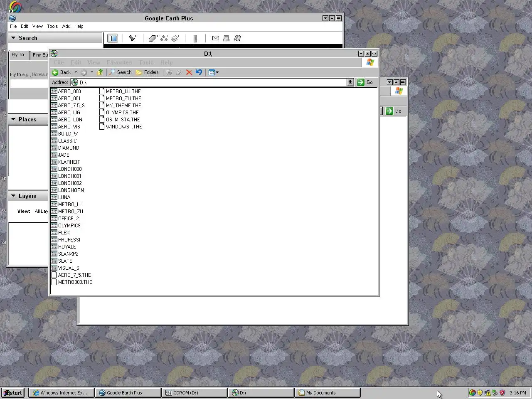Click the Back button in D:\ window
Screen dimensions: 532x399
(x=62, y=72)
